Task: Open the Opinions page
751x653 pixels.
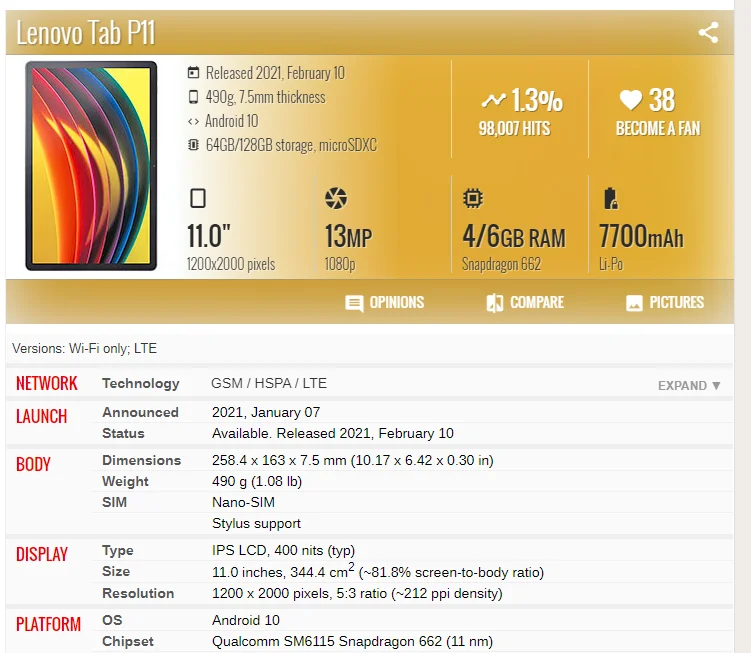Action: pos(385,303)
